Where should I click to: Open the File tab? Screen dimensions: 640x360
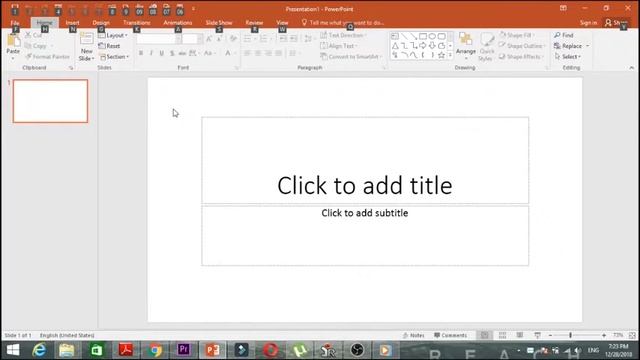click(x=15, y=23)
